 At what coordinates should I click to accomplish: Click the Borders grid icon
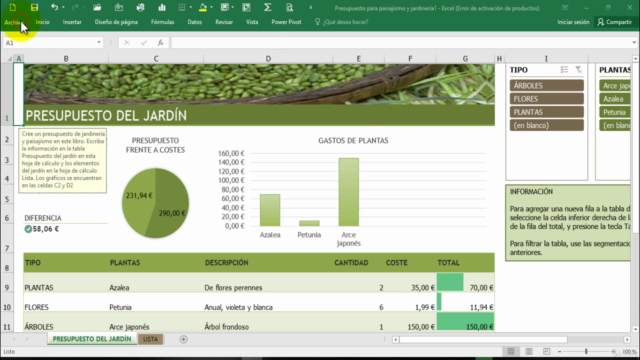[182, 7]
